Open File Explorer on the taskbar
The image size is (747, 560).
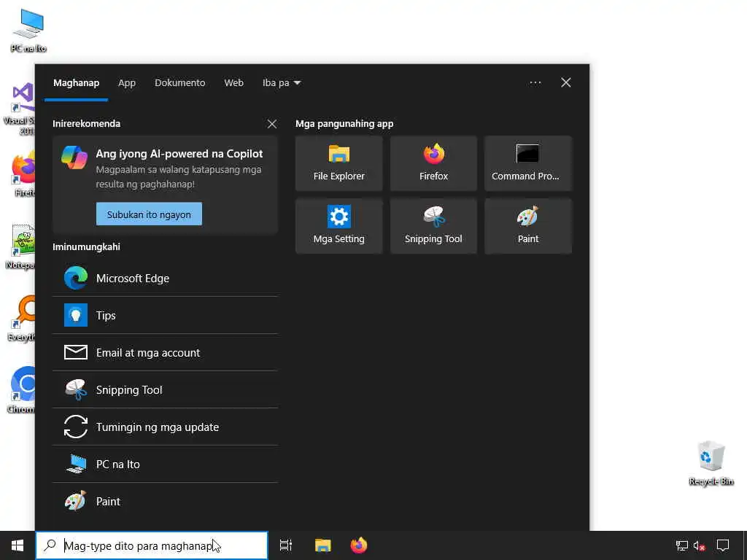click(x=322, y=545)
